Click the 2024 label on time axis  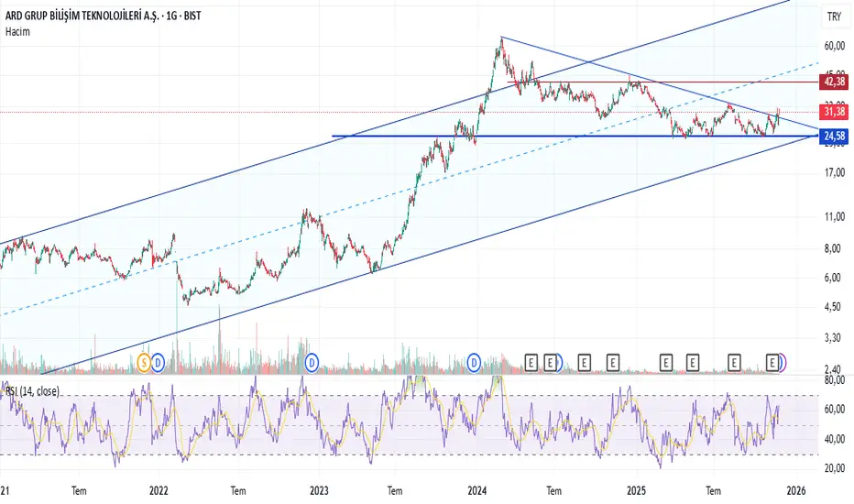pyautogui.click(x=477, y=491)
